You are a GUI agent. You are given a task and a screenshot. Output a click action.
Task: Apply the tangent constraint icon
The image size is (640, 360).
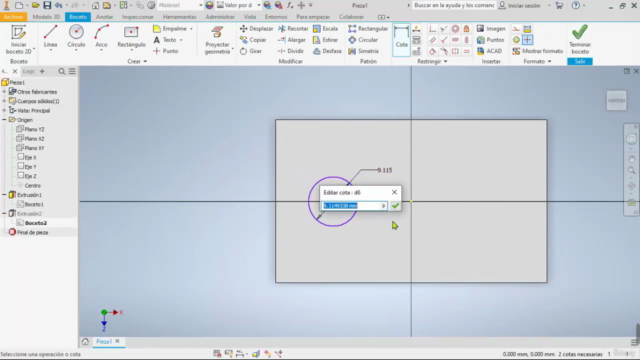click(x=432, y=51)
